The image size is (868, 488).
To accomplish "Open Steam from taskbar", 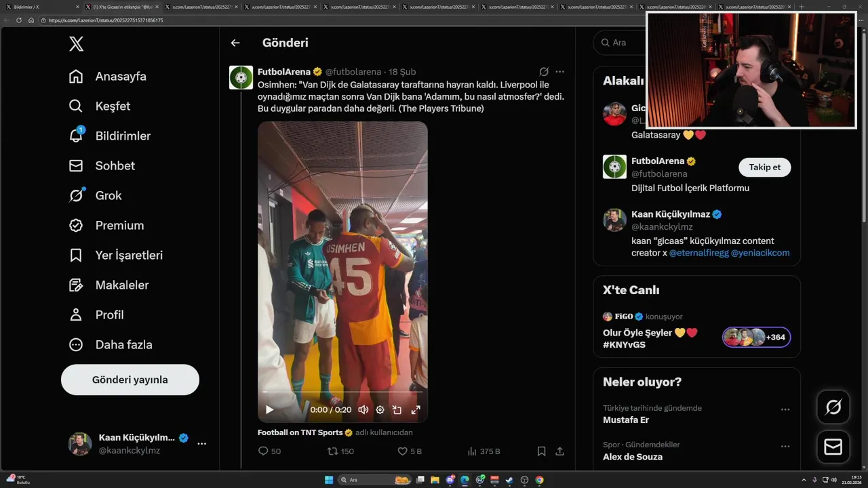I will pos(509,480).
